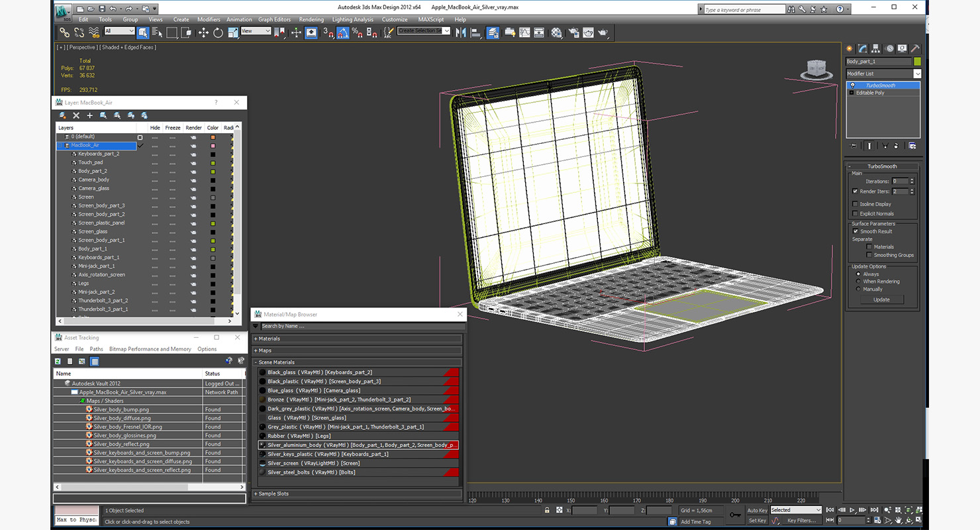Open the reference coordinate View dropdown

click(256, 31)
